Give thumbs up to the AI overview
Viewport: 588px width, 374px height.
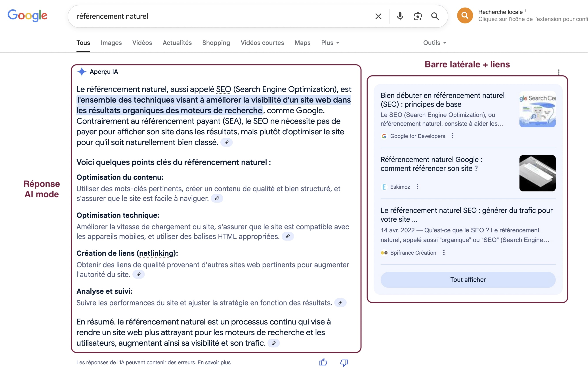323,362
